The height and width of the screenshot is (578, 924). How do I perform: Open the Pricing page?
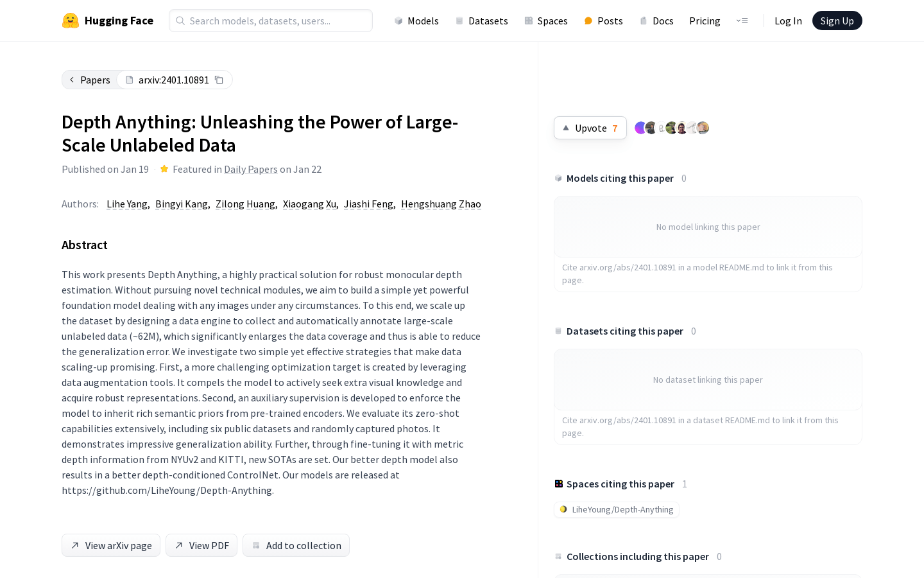[705, 21]
